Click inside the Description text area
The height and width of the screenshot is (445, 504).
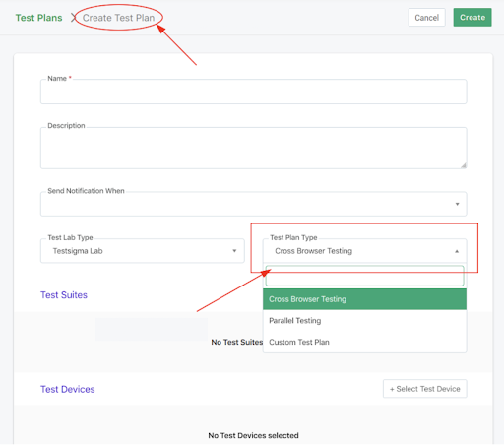tap(253, 148)
